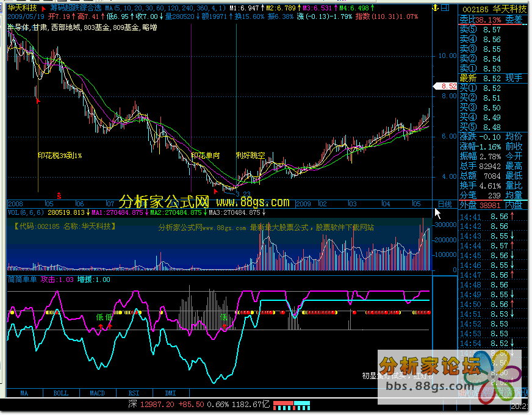The image size is (532, 415).
Task: Click the 2009 label on the time axis
Action: 303,204
